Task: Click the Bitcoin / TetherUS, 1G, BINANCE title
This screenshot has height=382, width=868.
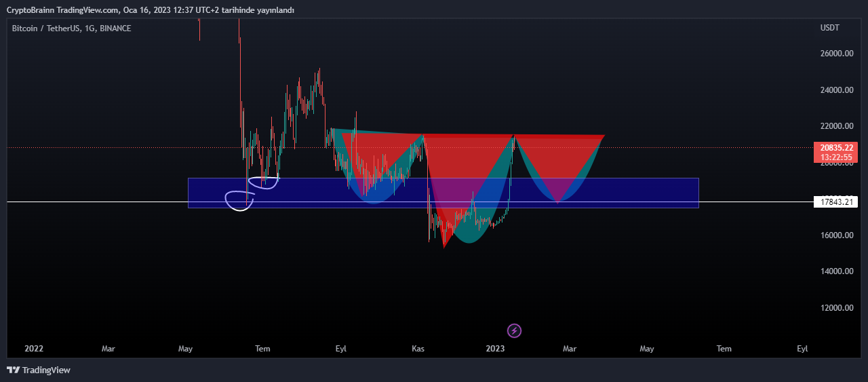Action: coord(72,28)
